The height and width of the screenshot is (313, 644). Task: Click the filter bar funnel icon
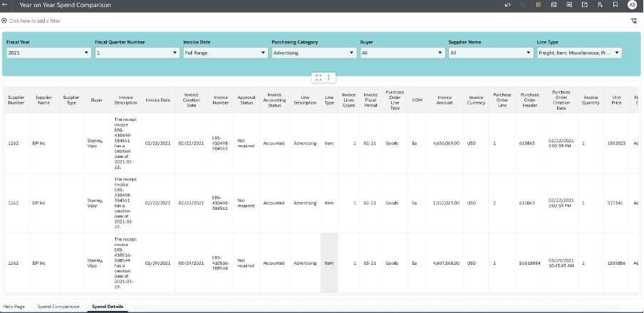[x=634, y=21]
